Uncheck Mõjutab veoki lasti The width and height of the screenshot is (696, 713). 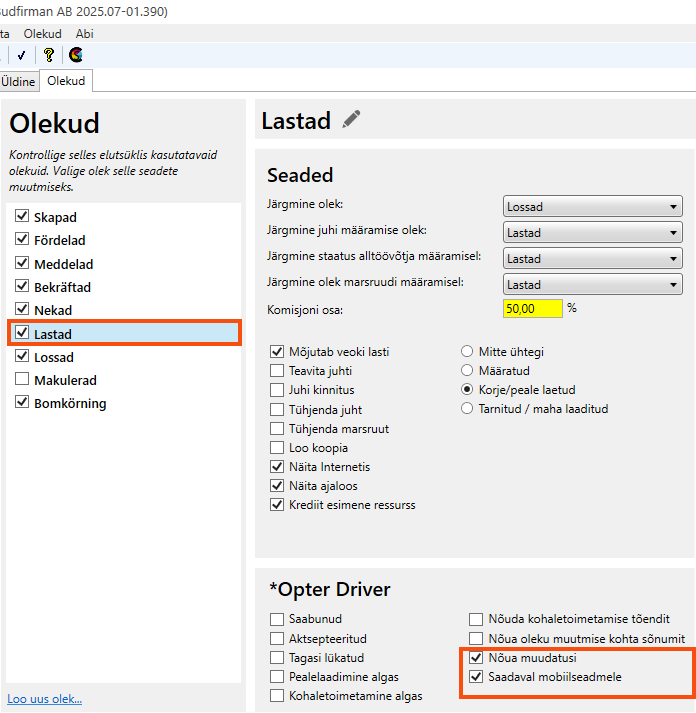coord(278,352)
